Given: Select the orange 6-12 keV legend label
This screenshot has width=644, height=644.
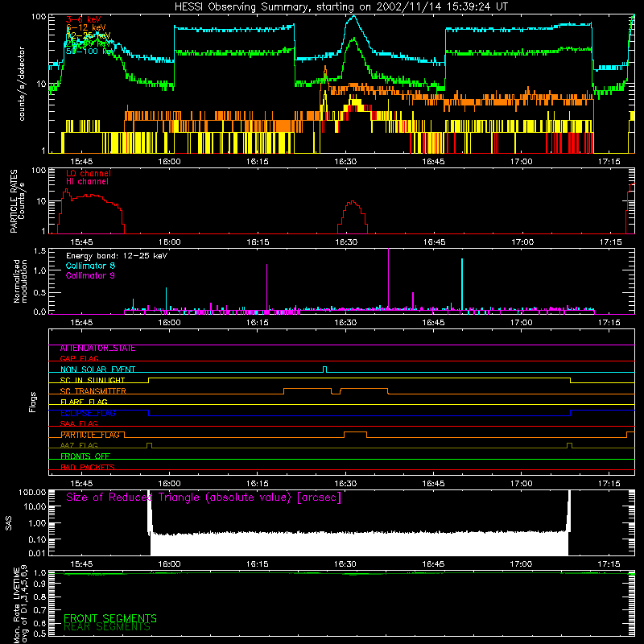Looking at the screenshot, I should coord(86,27).
